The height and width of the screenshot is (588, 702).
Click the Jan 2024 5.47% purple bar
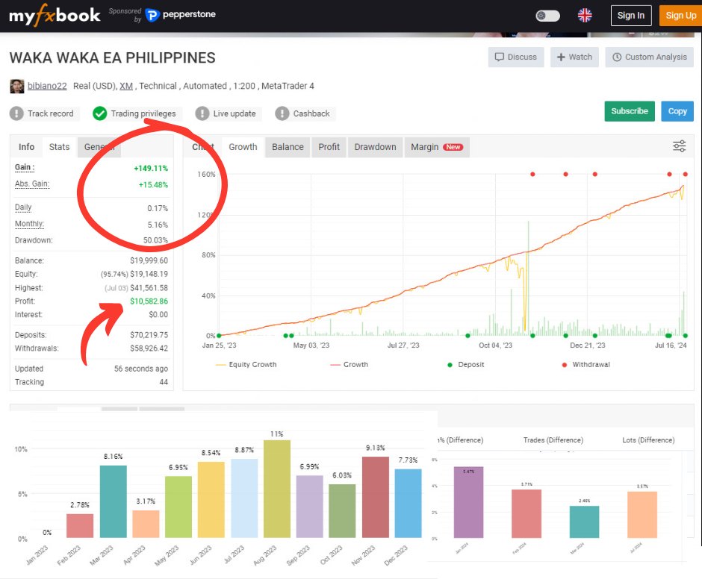tap(468, 502)
